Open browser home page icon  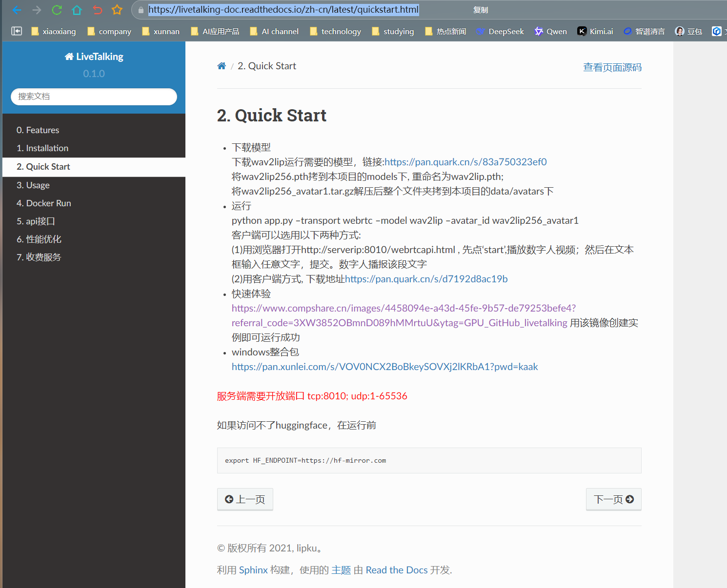pos(77,10)
